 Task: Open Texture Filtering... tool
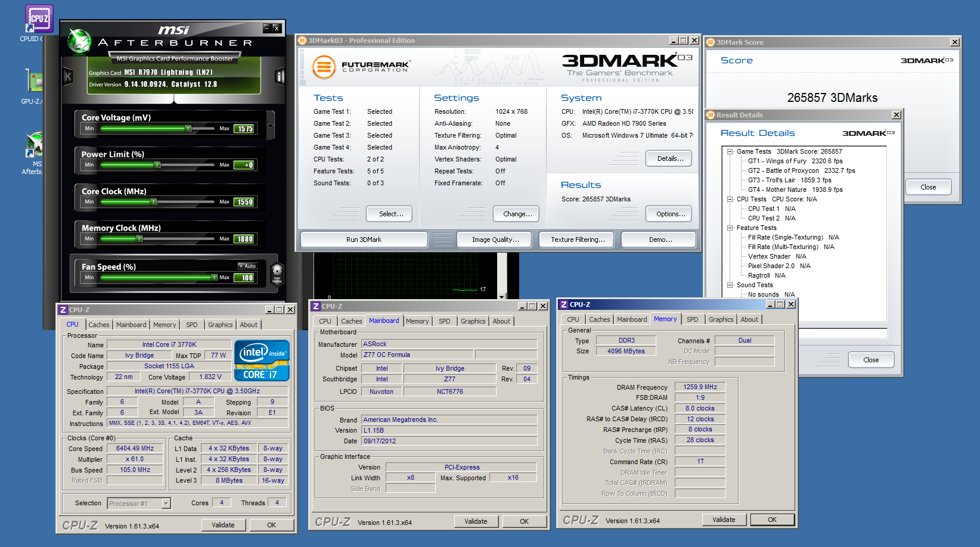(577, 240)
